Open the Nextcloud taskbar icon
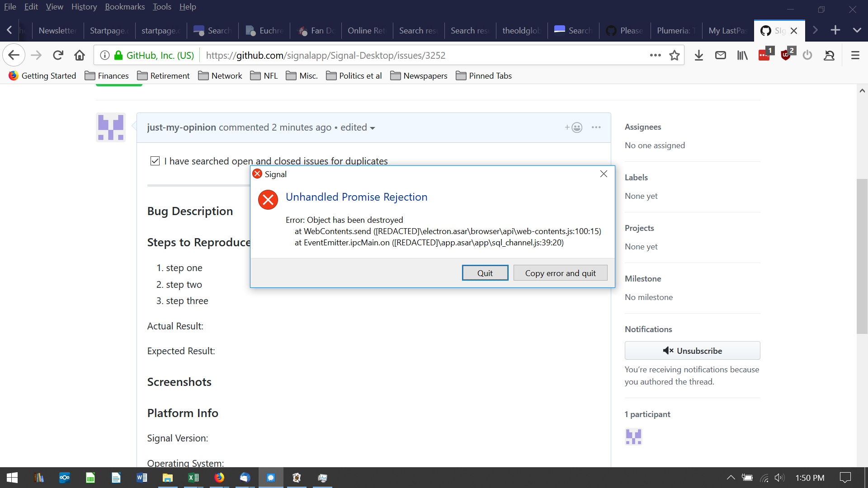Screen dimensions: 868x488 pyautogui.click(x=65, y=478)
